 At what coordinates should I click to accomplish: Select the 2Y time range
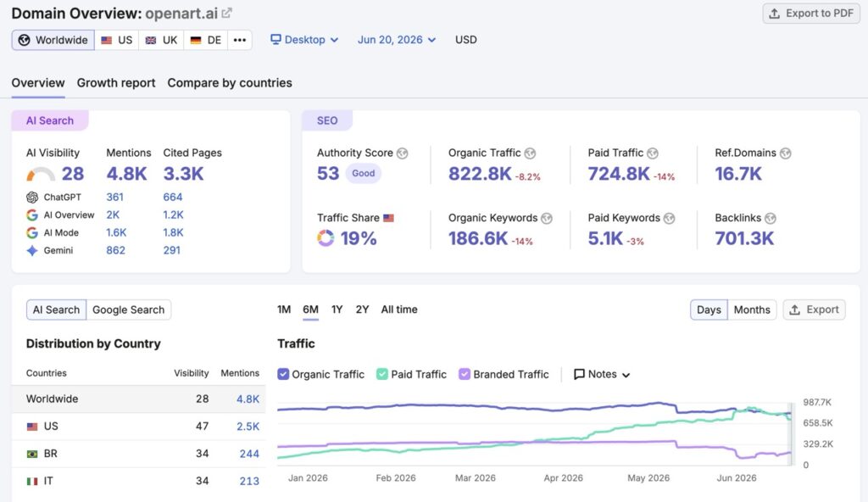[362, 310]
